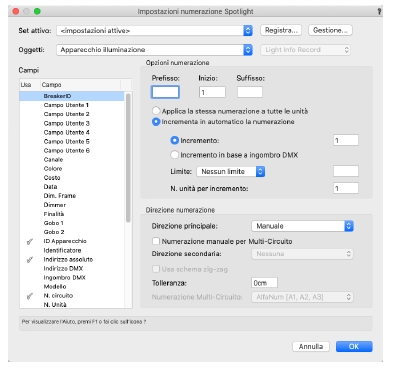
Task: Click the 'Usa' column header
Action: (30, 85)
